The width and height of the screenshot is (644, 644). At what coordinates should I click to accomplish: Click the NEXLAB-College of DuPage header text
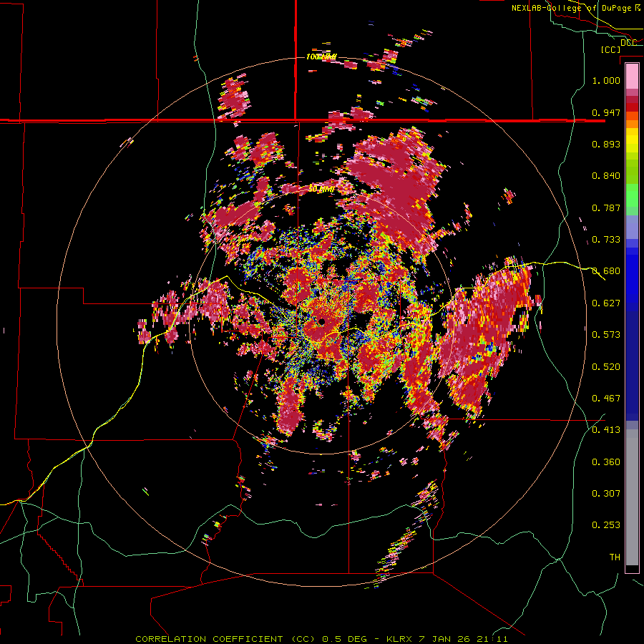point(571,8)
